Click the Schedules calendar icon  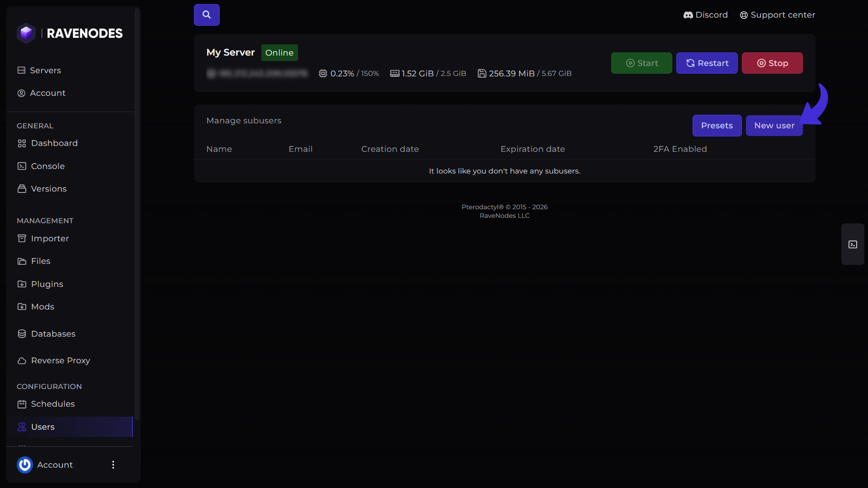tap(22, 404)
